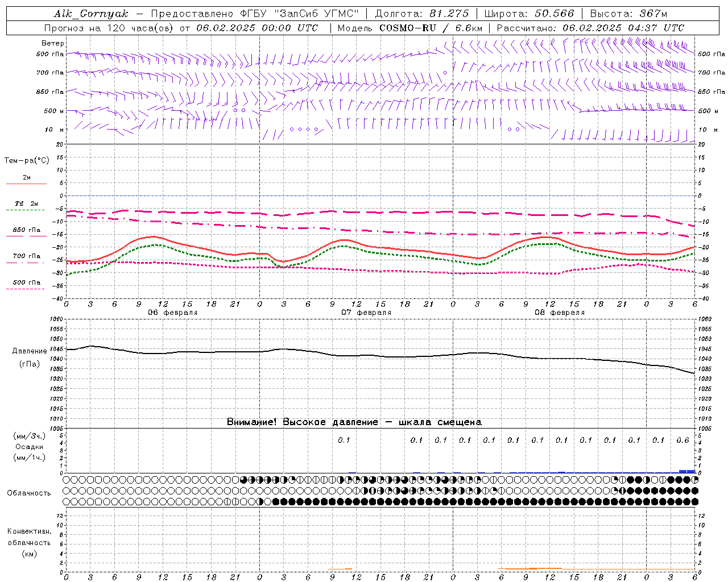This screenshot has width=728, height=582.
Task: Click the date label 06 февраля
Action: pos(173,313)
